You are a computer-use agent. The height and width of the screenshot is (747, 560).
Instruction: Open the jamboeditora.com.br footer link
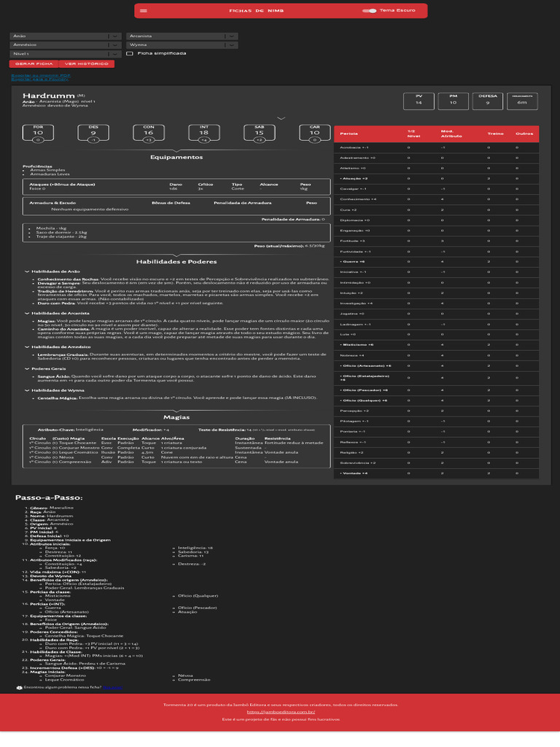click(x=281, y=712)
